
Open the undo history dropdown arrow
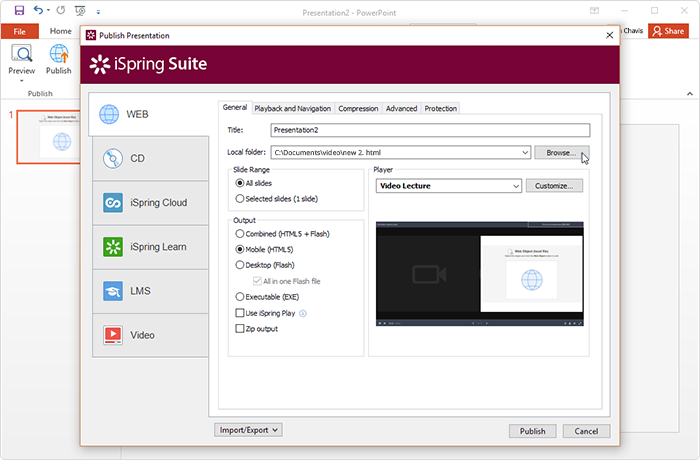[48, 10]
